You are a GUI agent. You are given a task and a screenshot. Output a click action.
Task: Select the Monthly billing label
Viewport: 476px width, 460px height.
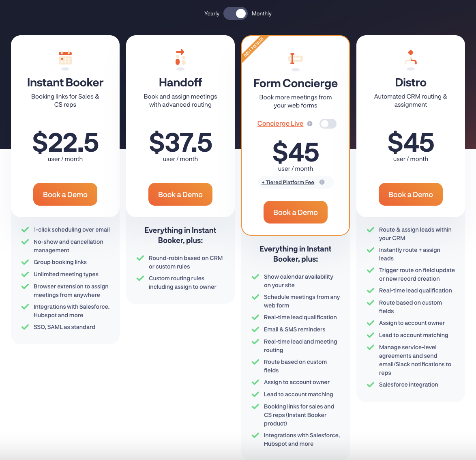click(262, 13)
